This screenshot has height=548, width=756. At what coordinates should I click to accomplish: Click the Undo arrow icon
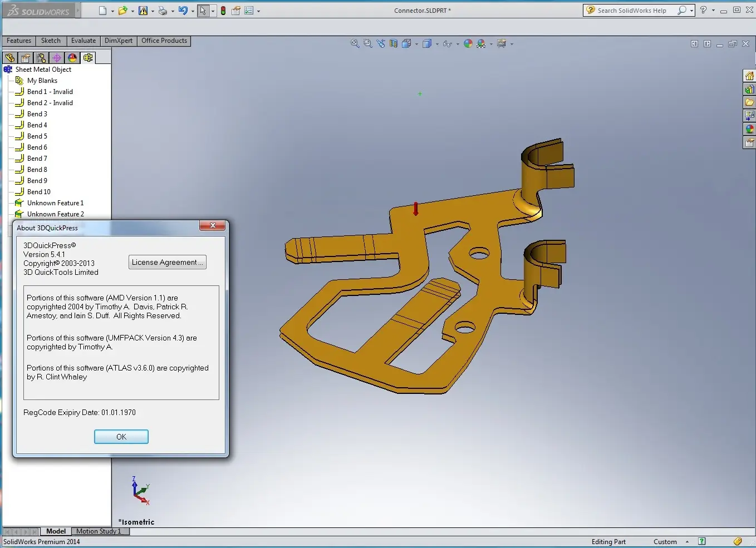tap(183, 11)
